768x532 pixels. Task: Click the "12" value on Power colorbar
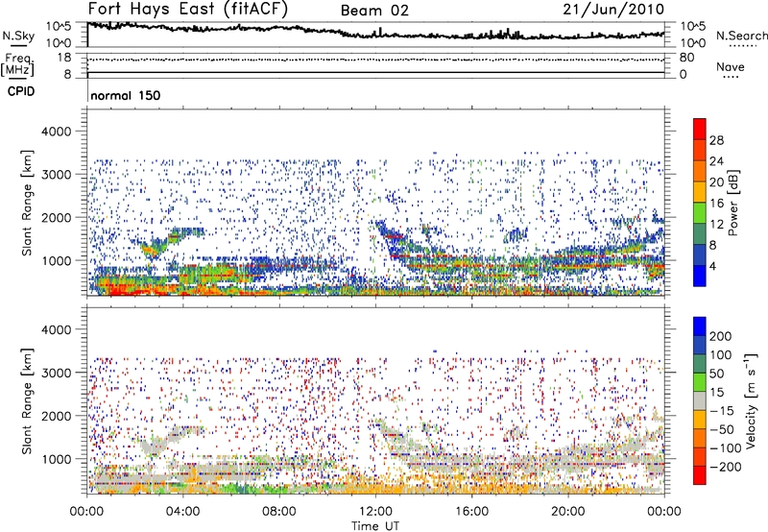coord(716,225)
